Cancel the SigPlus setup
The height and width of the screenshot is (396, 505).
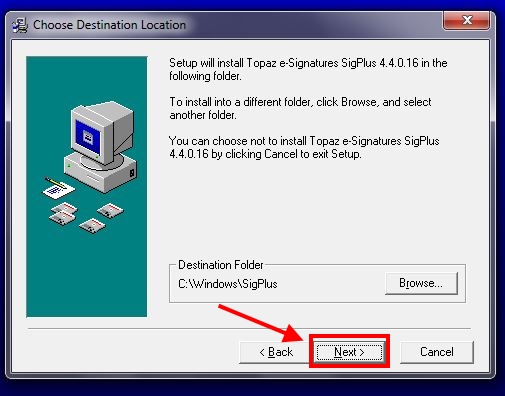[x=437, y=352]
